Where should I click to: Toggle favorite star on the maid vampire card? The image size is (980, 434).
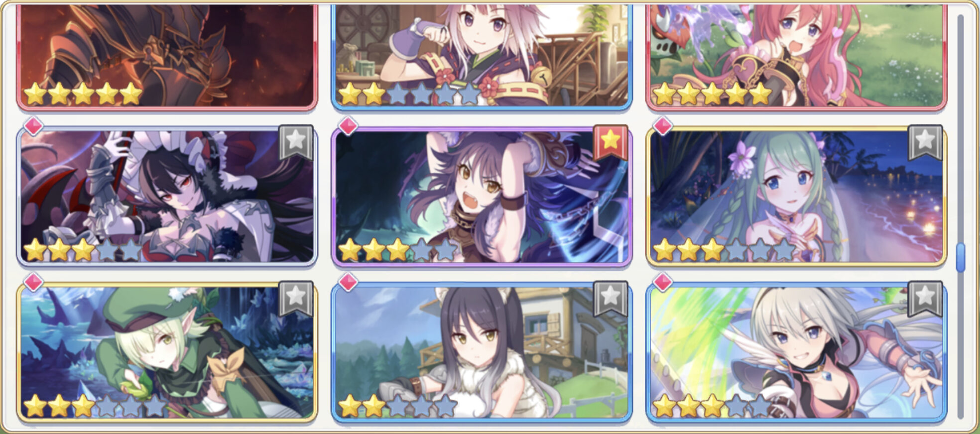pyautogui.click(x=296, y=142)
